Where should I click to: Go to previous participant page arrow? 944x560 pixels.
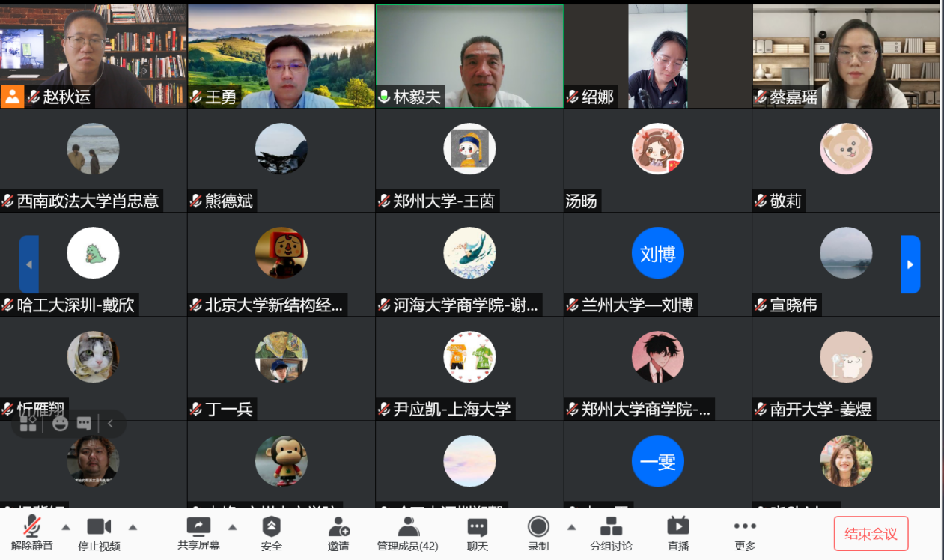(28, 264)
